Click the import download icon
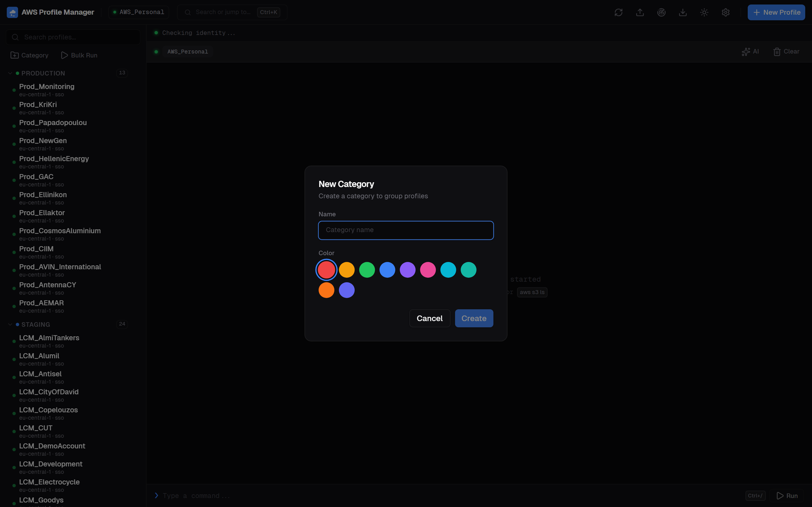This screenshot has height=507, width=812. point(683,12)
